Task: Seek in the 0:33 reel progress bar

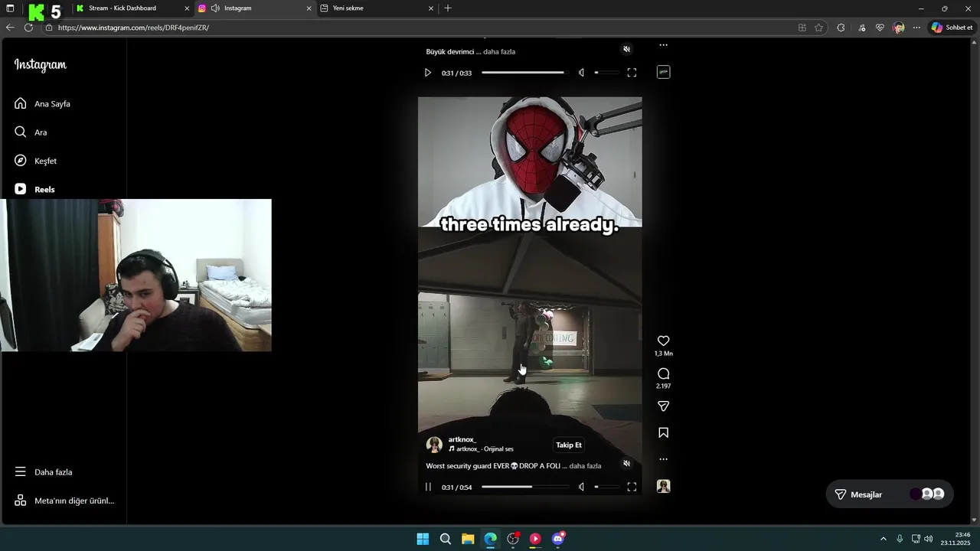Action: click(525, 73)
